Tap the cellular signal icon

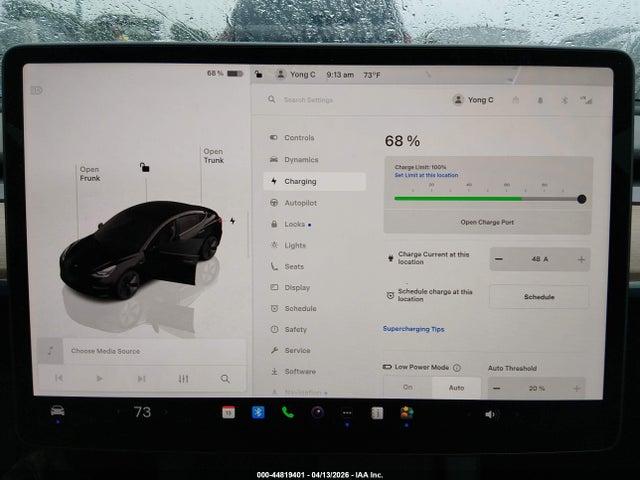coord(586,100)
